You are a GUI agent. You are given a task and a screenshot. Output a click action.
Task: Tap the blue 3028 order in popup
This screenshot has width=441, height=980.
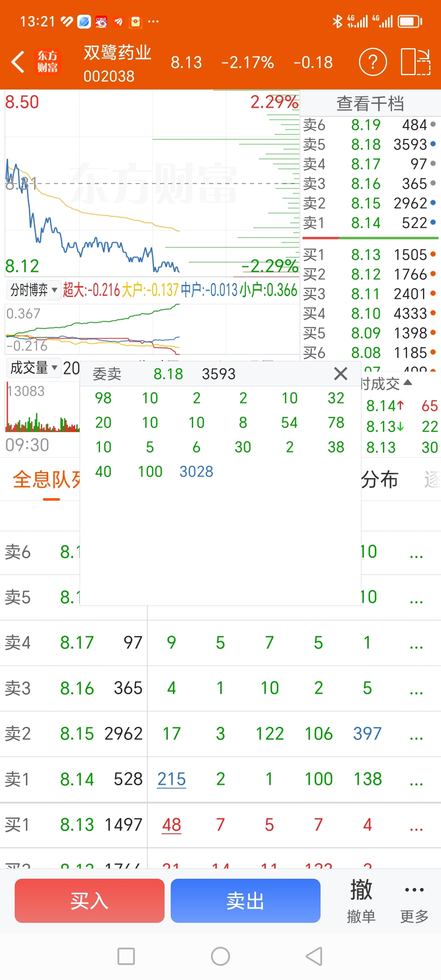196,472
